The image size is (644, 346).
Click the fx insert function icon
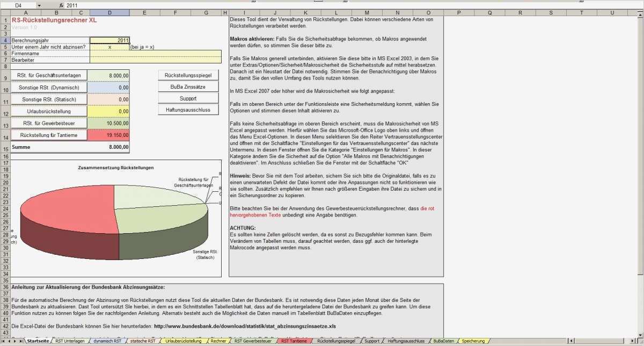click(62, 5)
